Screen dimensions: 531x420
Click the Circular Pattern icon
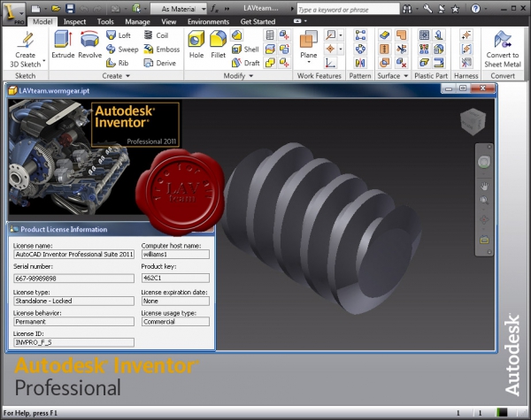[360, 49]
